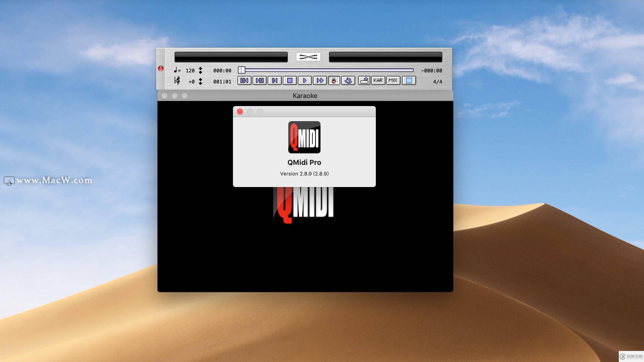Viewport: 644px width, 362px height.
Task: Toggle the loop playback button
Action: click(348, 80)
